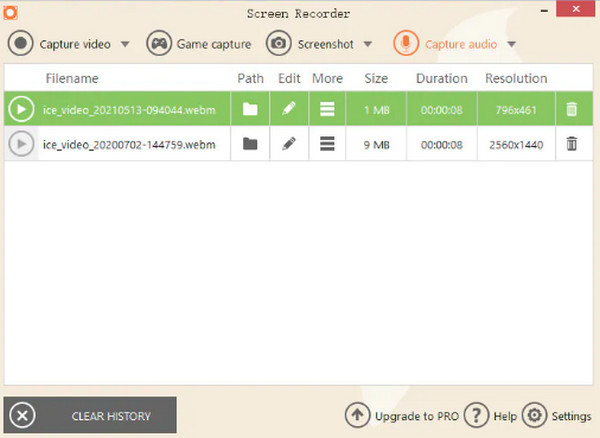Screen dimensions: 600x438
Task: Click the Size column header
Action: (x=376, y=78)
